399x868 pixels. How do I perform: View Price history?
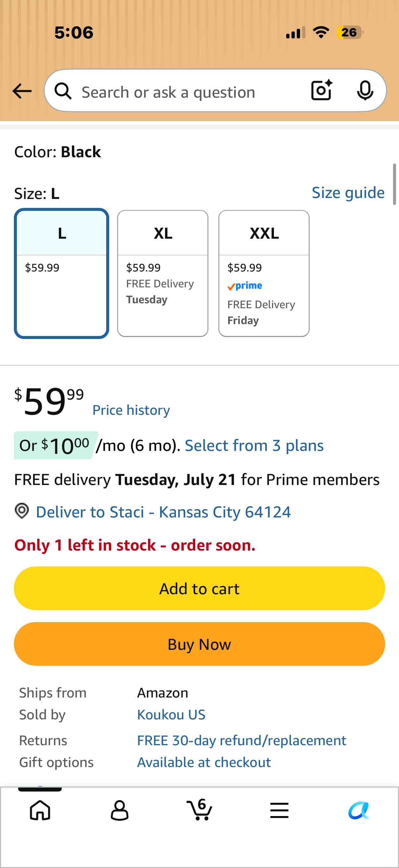pyautogui.click(x=131, y=410)
